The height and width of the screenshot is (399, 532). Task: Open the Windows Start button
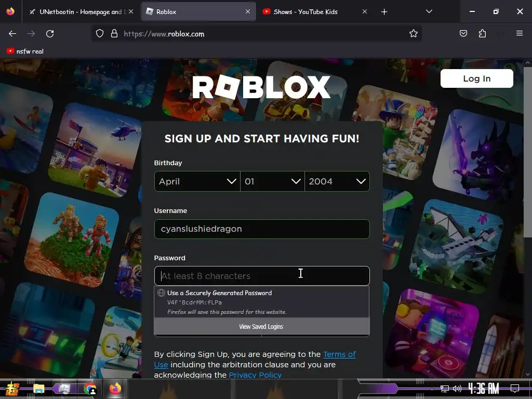12,389
